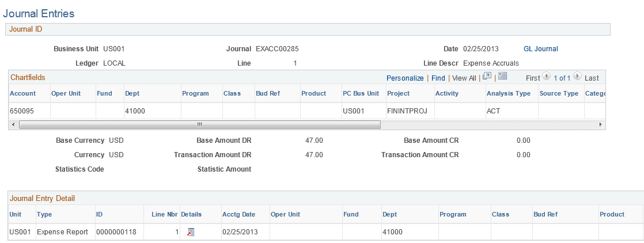Image resolution: width=644 pixels, height=243 pixels.
Task: Click View All in Chartfields header
Action: point(464,78)
